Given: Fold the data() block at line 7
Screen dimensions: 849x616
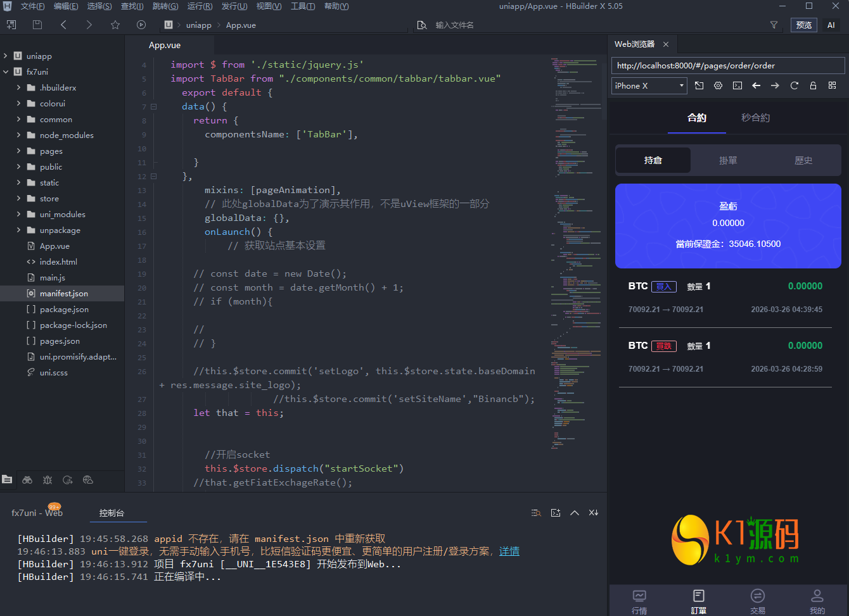Looking at the screenshot, I should pos(154,106).
